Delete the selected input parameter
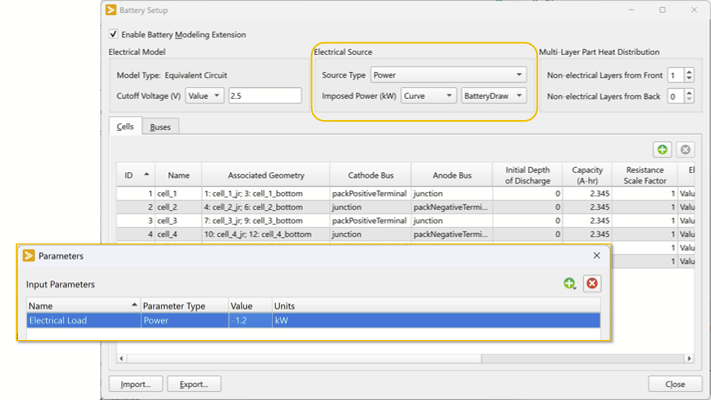Screen dimensions: 711x400 592,284
